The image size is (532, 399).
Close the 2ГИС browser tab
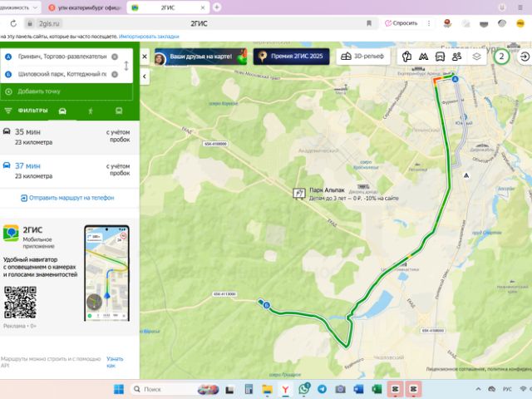(x=203, y=7)
